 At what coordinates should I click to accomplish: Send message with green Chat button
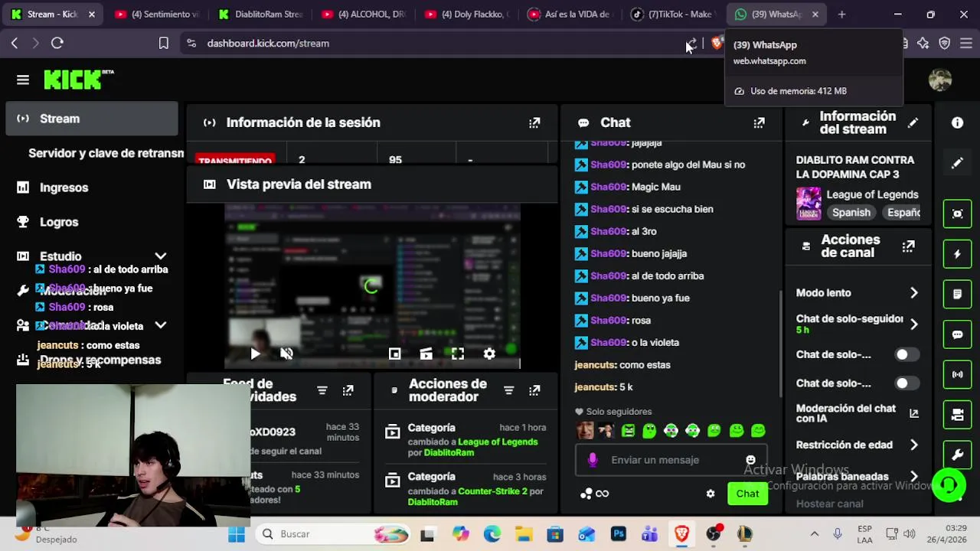pos(747,494)
